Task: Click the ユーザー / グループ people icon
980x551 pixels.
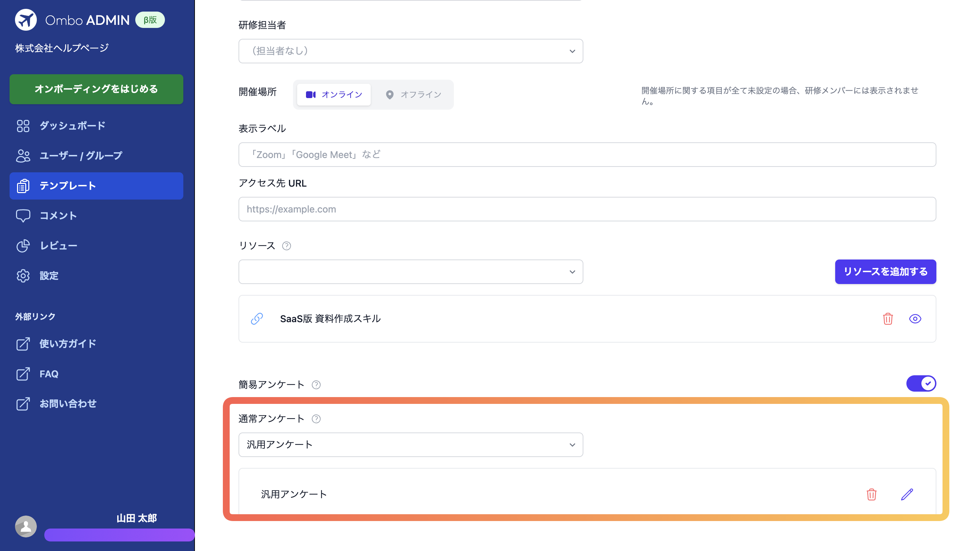Action: click(23, 156)
